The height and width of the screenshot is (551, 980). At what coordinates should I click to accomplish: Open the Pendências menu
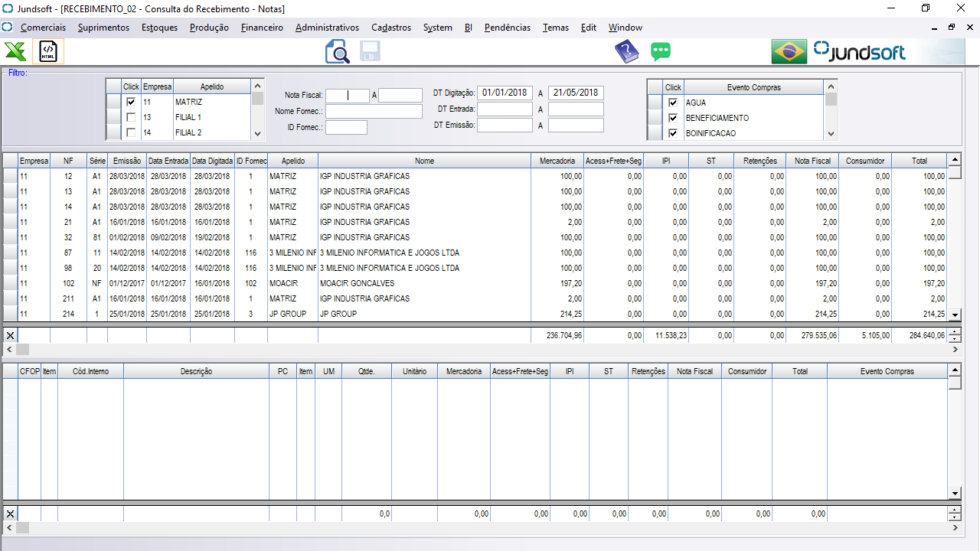click(x=508, y=28)
